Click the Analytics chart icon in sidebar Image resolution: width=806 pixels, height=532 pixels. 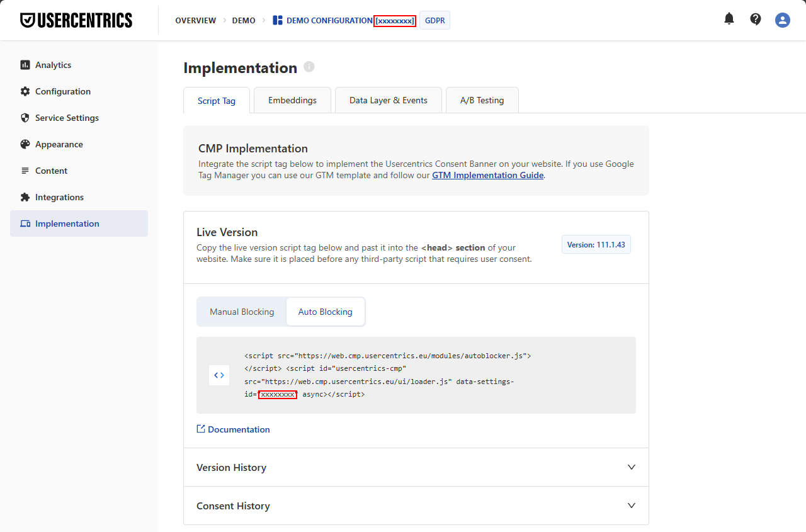tap(25, 65)
